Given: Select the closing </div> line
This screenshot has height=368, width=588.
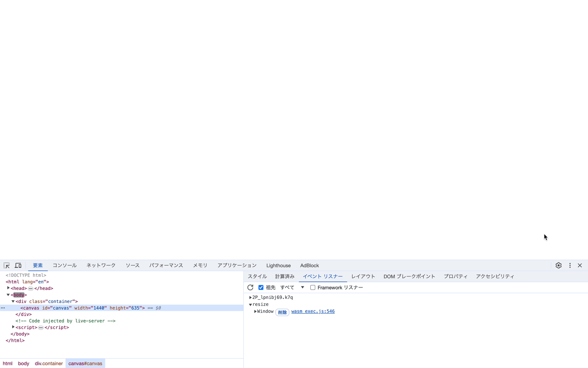Looking at the screenshot, I should pos(24,314).
